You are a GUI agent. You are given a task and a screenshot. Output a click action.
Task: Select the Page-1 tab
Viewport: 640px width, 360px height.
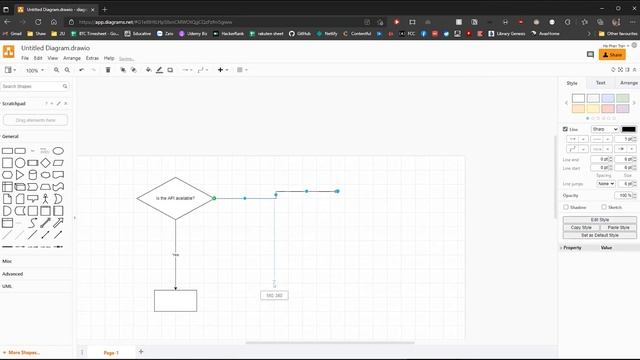pos(111,353)
